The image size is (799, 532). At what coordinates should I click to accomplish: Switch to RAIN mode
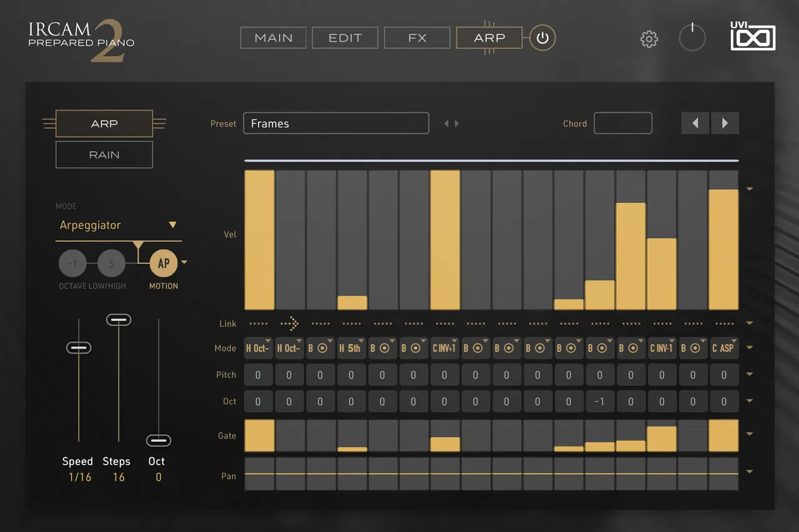[104, 155]
